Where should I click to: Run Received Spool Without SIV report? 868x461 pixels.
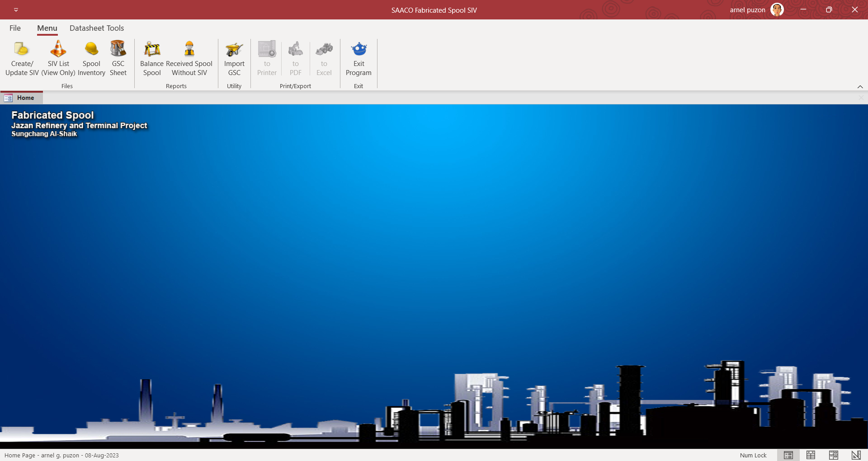189,58
